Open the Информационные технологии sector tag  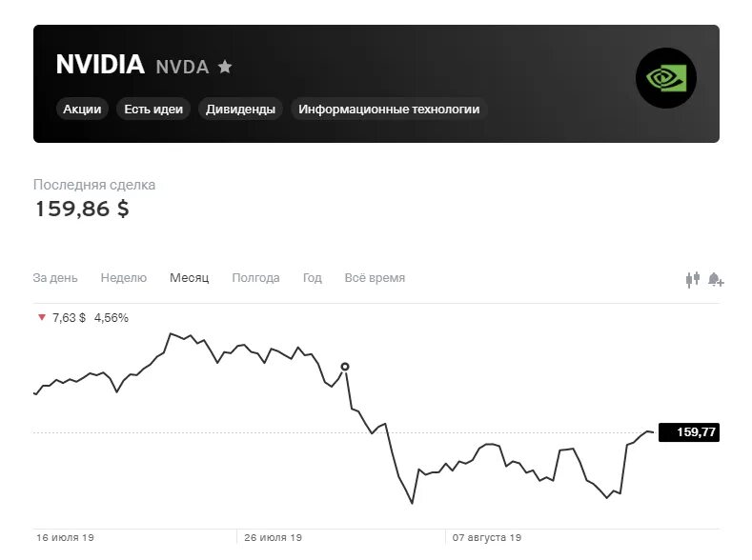(x=389, y=110)
